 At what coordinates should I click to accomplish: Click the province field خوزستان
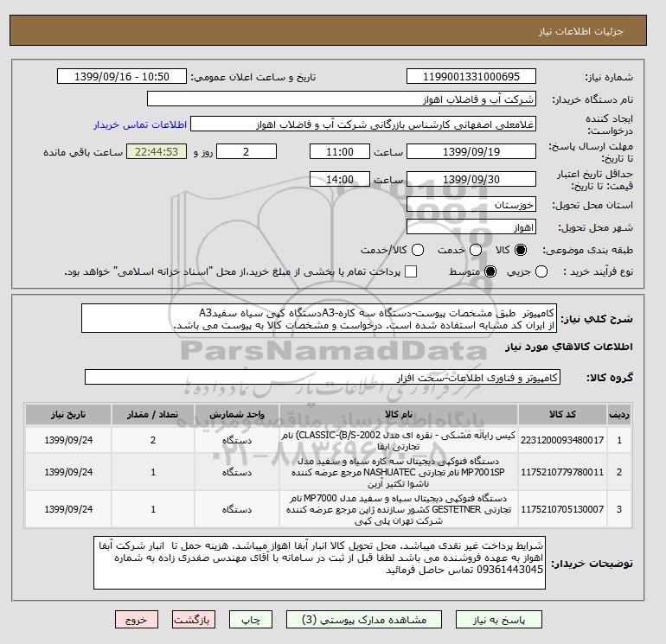[x=471, y=205]
